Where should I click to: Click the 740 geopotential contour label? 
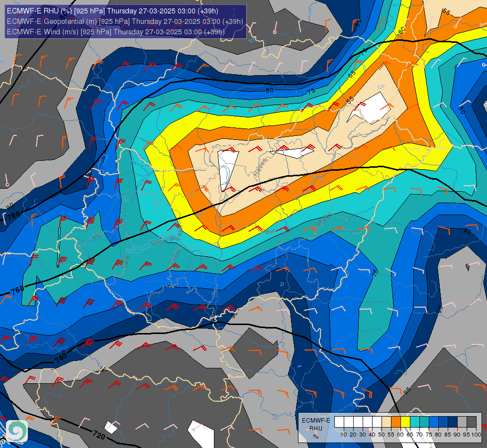(x=61, y=358)
